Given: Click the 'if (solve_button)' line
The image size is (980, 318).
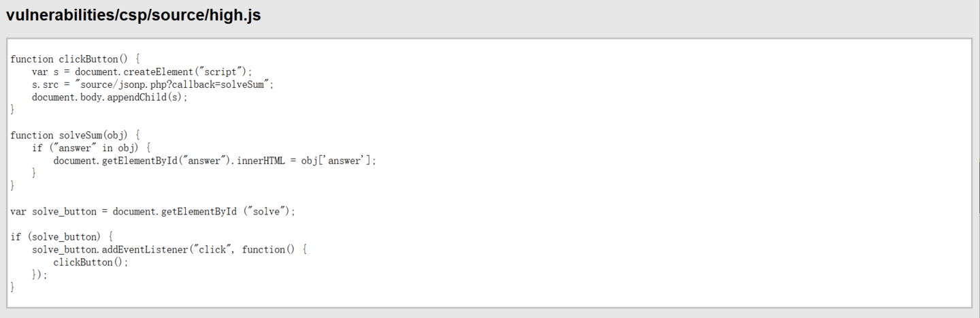Looking at the screenshot, I should tap(61, 237).
